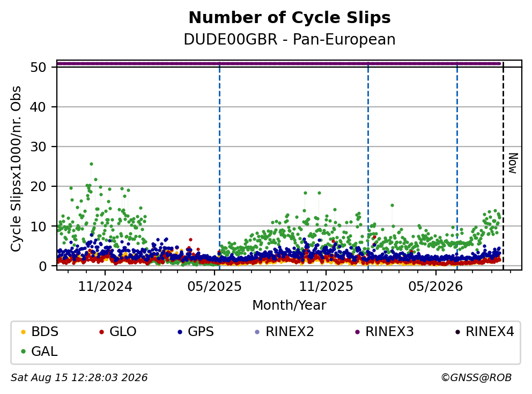Image resolution: width=532 pixels, height=394 pixels.
Task: Click the blue dashed vertical line after 05/2026
Action: click(x=457, y=166)
